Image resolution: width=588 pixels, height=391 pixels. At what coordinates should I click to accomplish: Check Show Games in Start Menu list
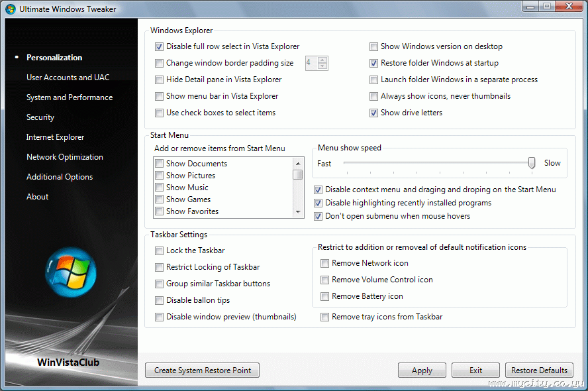(159, 199)
